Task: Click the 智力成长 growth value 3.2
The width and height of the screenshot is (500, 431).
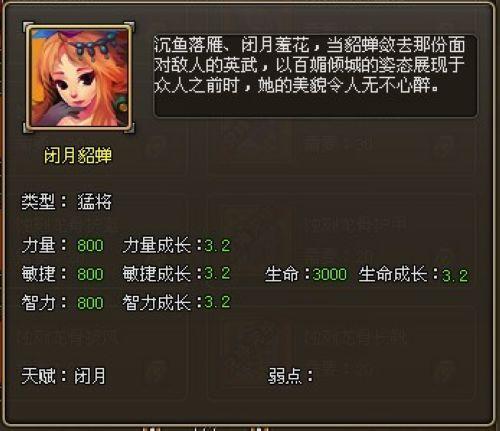Action: coord(217,302)
